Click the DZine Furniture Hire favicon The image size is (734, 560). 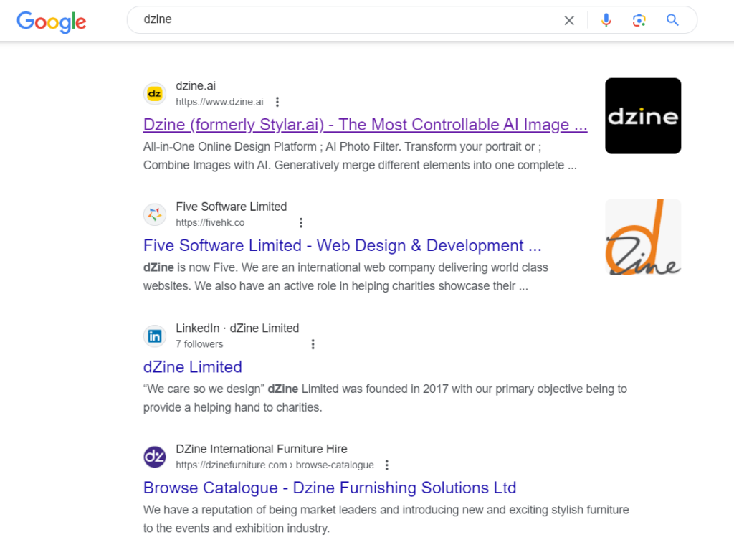pyautogui.click(x=154, y=457)
